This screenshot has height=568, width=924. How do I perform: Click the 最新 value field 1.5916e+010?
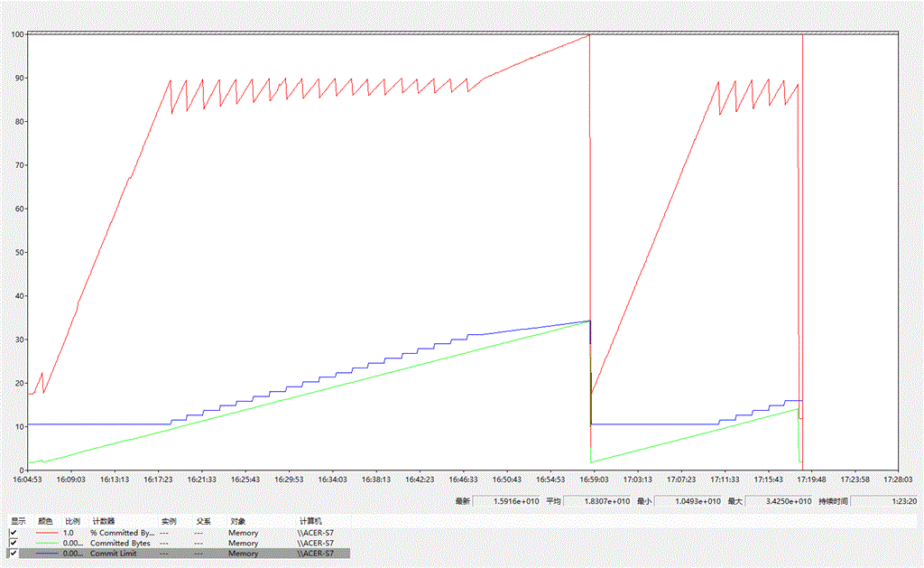pos(507,501)
